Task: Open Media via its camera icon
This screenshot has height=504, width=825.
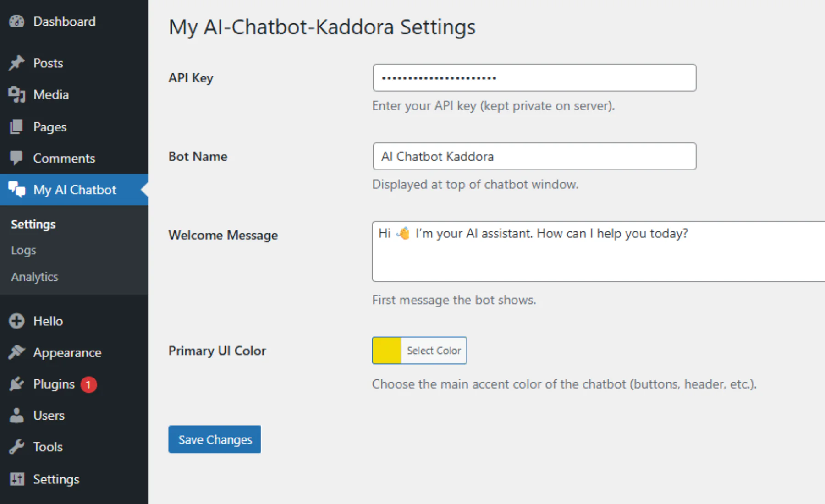Action: 17,94
